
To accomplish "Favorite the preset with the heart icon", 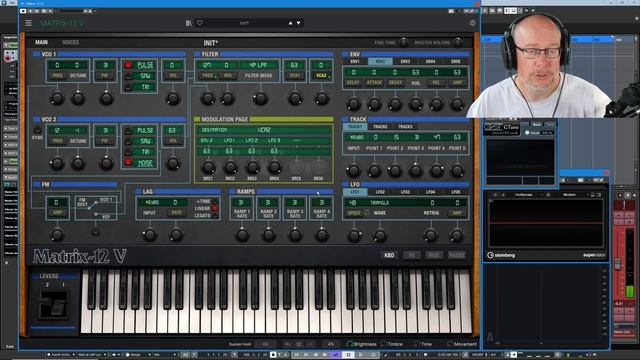I will 200,23.
